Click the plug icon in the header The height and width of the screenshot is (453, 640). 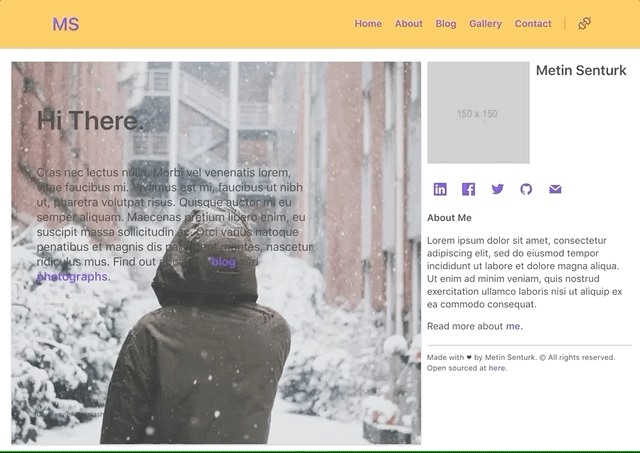(x=584, y=23)
